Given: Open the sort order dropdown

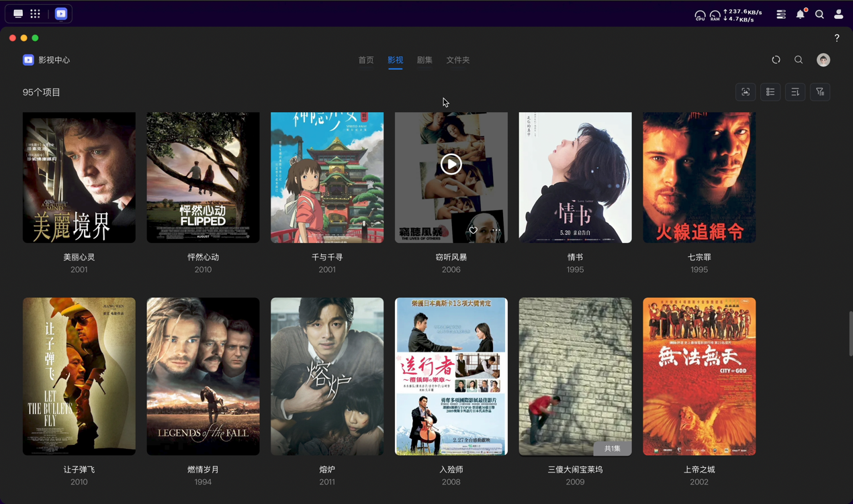Looking at the screenshot, I should [x=795, y=92].
